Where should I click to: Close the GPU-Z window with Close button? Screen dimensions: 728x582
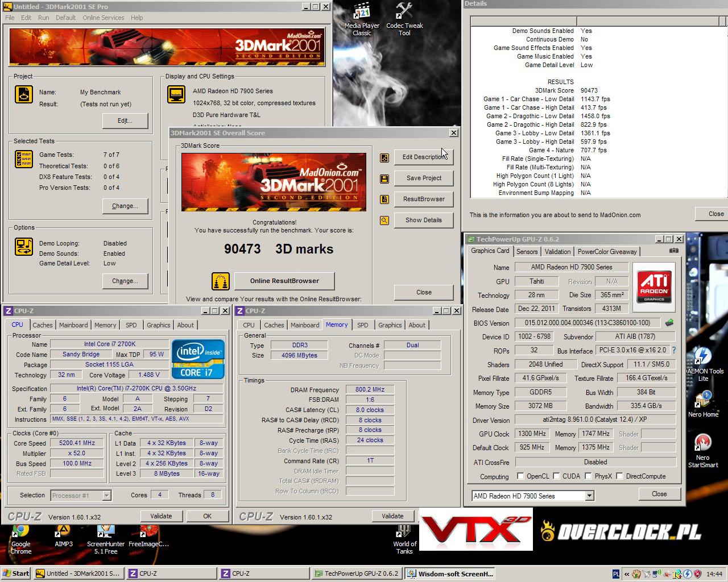659,494
